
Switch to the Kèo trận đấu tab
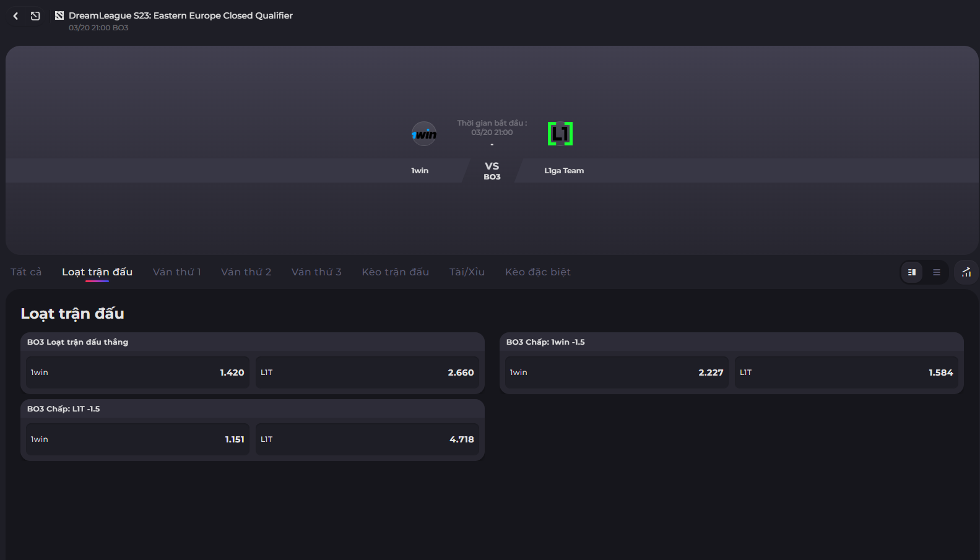click(396, 272)
